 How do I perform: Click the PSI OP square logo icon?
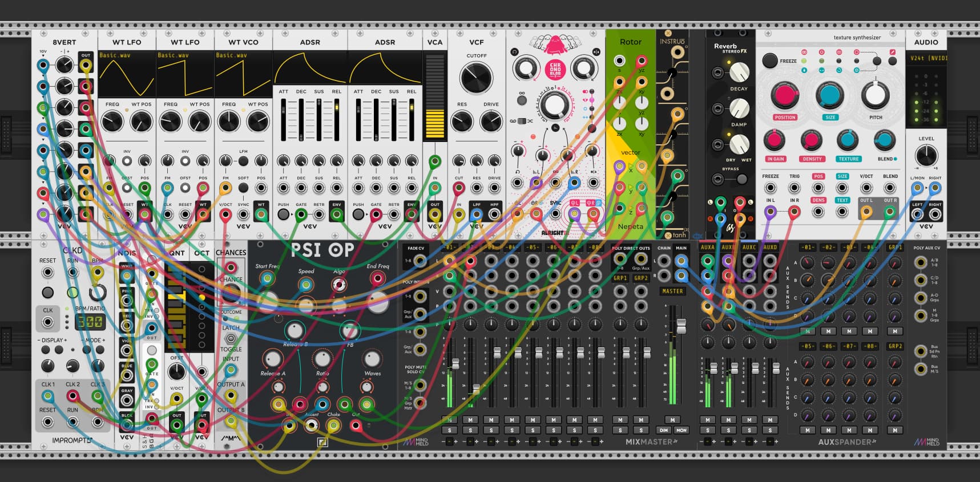[x=323, y=442]
